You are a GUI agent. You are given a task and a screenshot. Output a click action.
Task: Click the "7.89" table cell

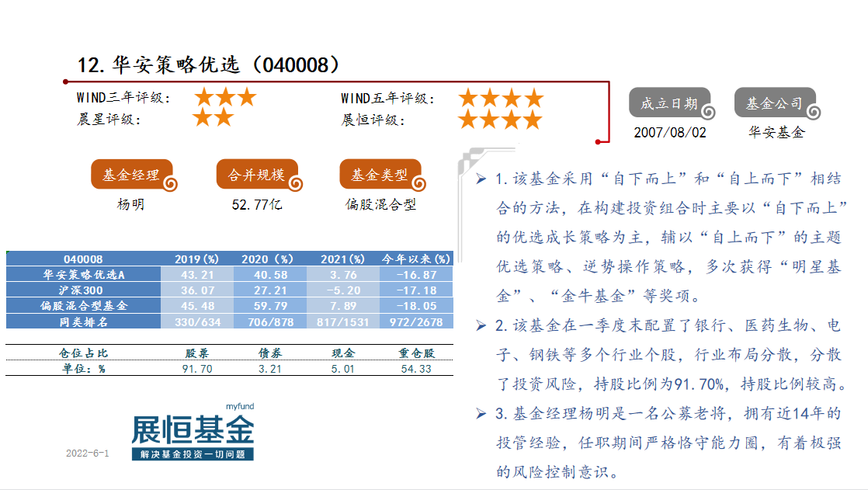coord(343,306)
